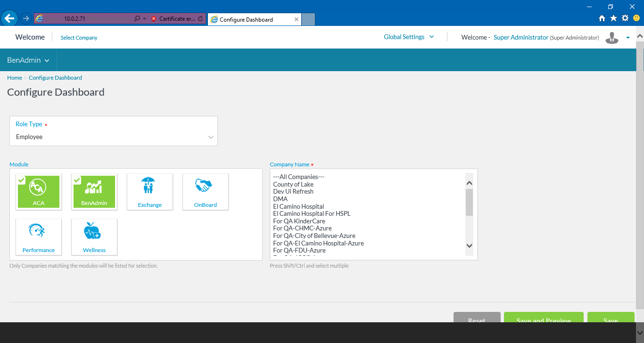Expand the BenAdmin navigation menu
644x343 pixels.
pyautogui.click(x=28, y=60)
